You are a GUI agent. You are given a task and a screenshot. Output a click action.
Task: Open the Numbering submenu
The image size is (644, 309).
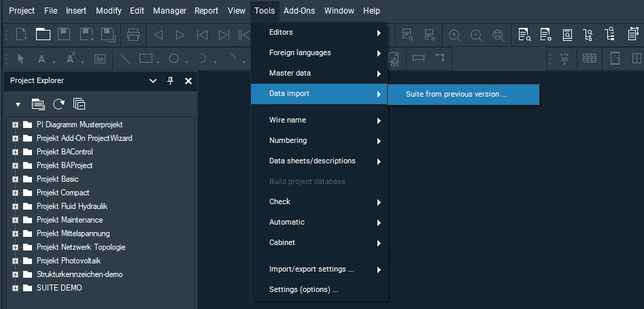(x=319, y=141)
